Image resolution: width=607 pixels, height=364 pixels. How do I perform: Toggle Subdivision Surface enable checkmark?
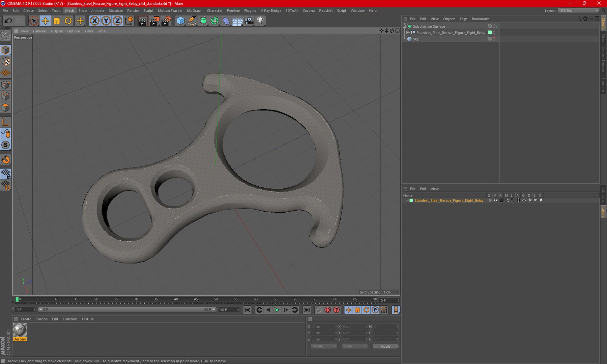click(497, 26)
